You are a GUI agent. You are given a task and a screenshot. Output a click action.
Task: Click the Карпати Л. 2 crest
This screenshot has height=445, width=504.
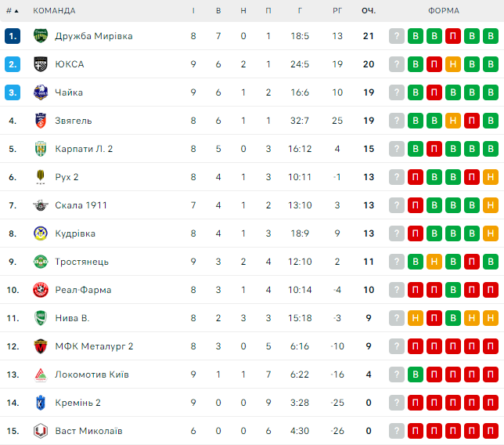(x=41, y=149)
